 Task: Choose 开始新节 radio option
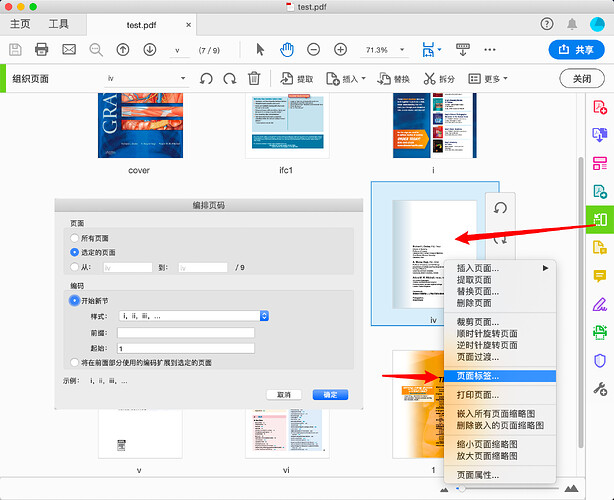tap(74, 300)
